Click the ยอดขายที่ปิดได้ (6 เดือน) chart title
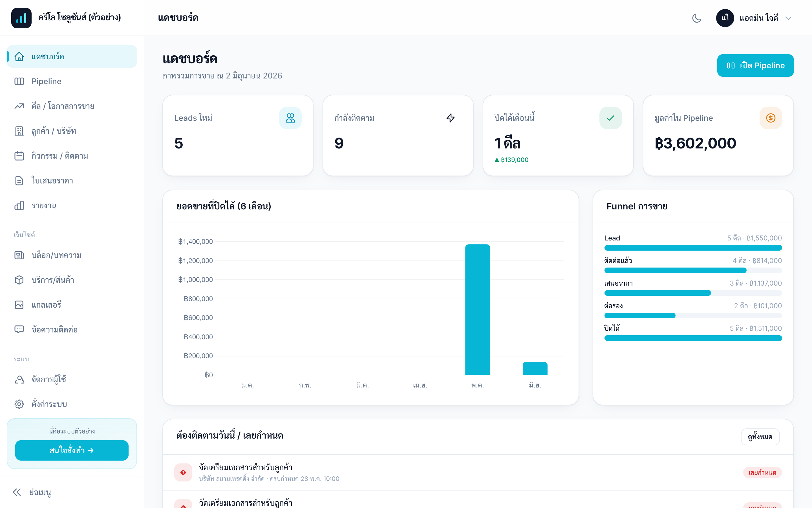Image resolution: width=812 pixels, height=508 pixels. [224, 206]
